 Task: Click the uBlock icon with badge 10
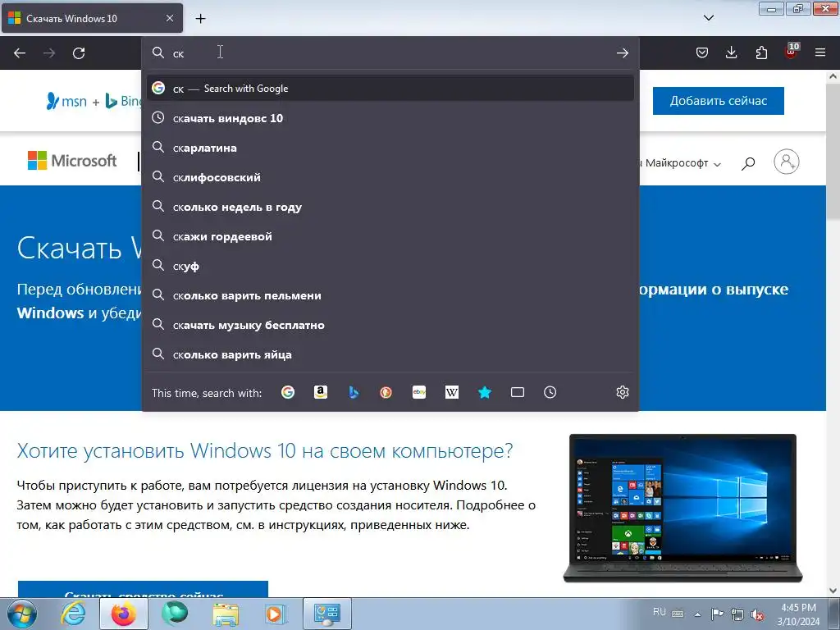tap(792, 51)
